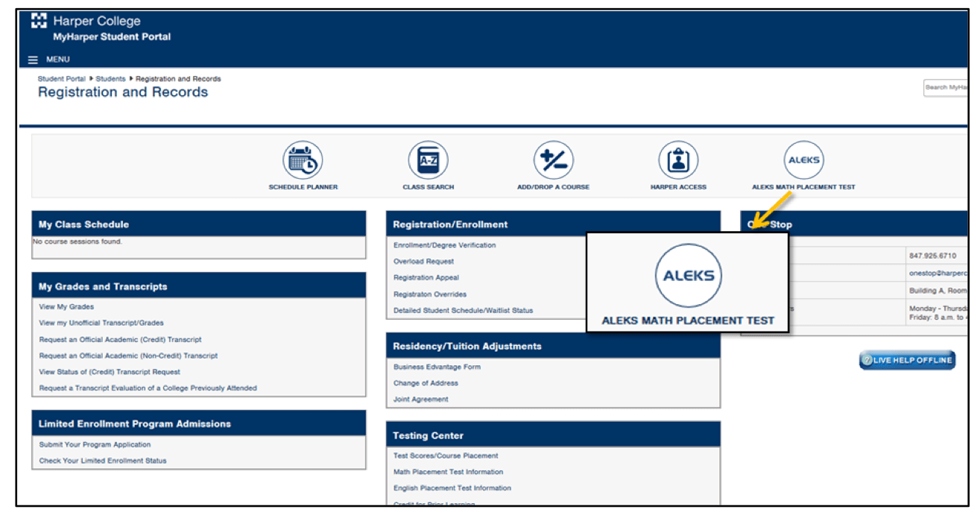Viewport: 980px width, 515px height.
Task: Open Change of Address link
Action: click(426, 384)
